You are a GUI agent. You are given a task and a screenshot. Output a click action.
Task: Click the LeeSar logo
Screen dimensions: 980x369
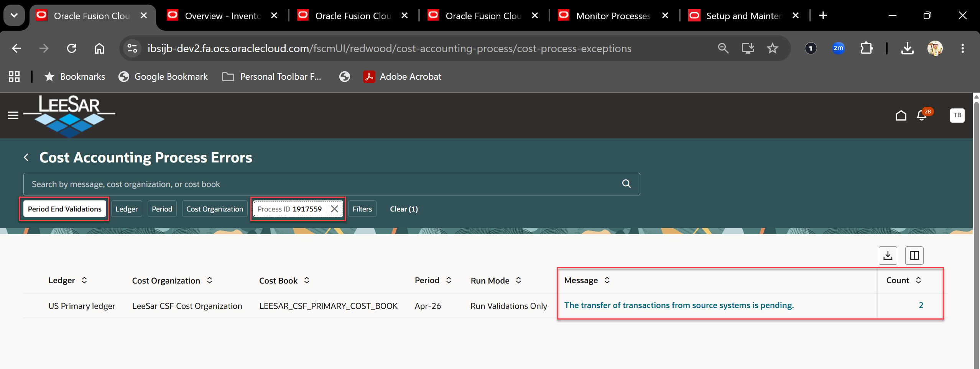point(69,116)
